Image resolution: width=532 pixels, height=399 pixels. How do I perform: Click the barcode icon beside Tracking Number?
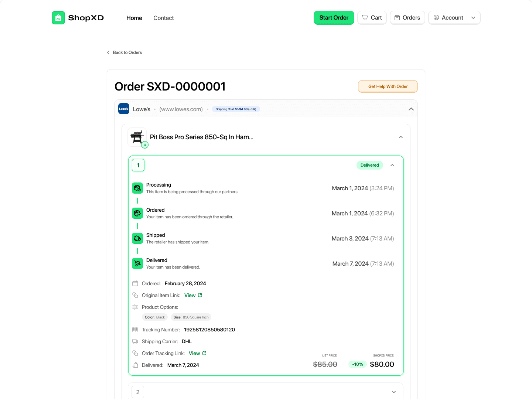135,330
